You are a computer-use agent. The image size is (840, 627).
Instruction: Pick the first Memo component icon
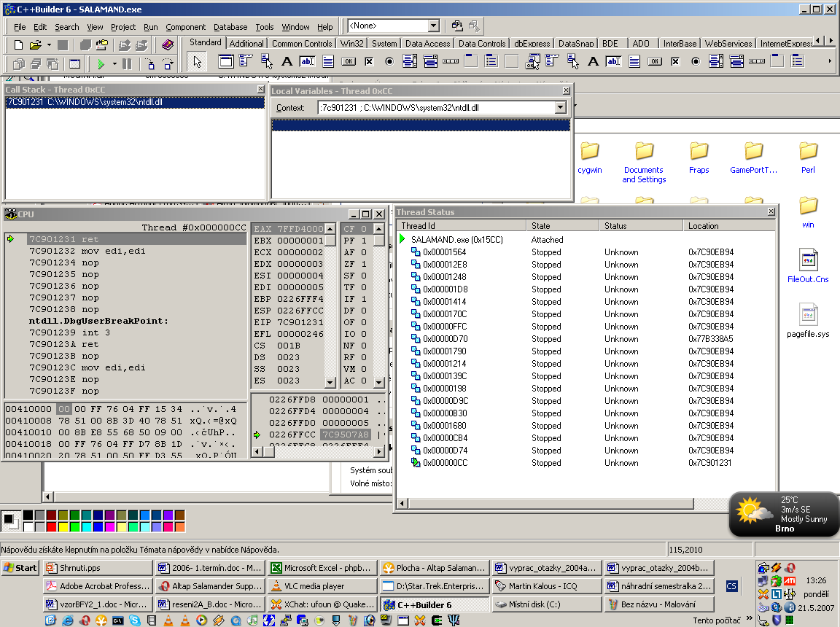pos(328,61)
